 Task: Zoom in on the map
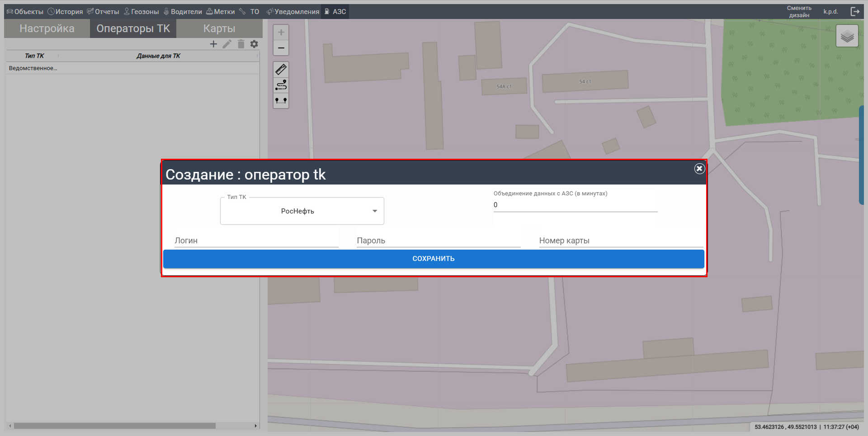click(x=281, y=33)
